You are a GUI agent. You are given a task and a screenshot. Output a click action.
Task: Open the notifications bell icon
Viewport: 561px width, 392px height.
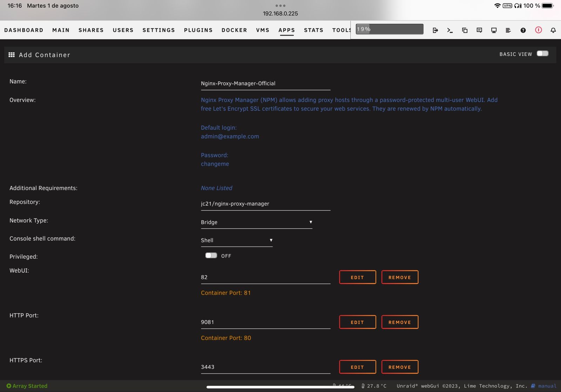(553, 30)
